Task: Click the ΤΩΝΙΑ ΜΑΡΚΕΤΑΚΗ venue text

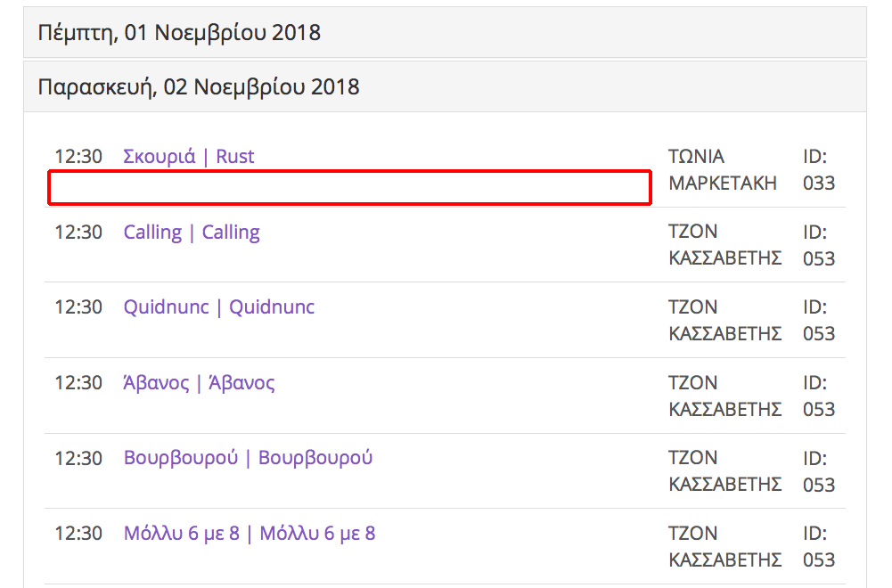Action: tap(722, 169)
